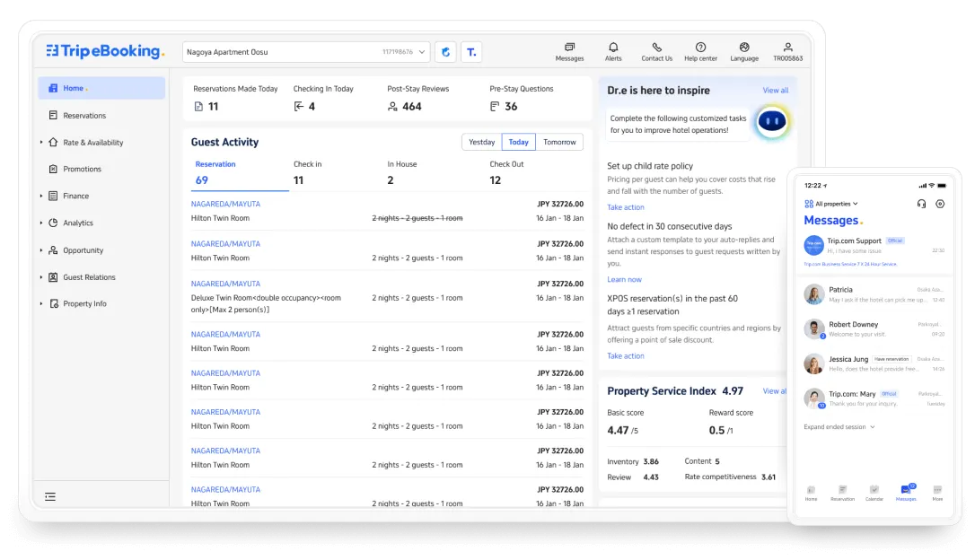Tap the Reservation icon on mobile nav
Viewport: 975px width, 560px height.
[x=843, y=489]
